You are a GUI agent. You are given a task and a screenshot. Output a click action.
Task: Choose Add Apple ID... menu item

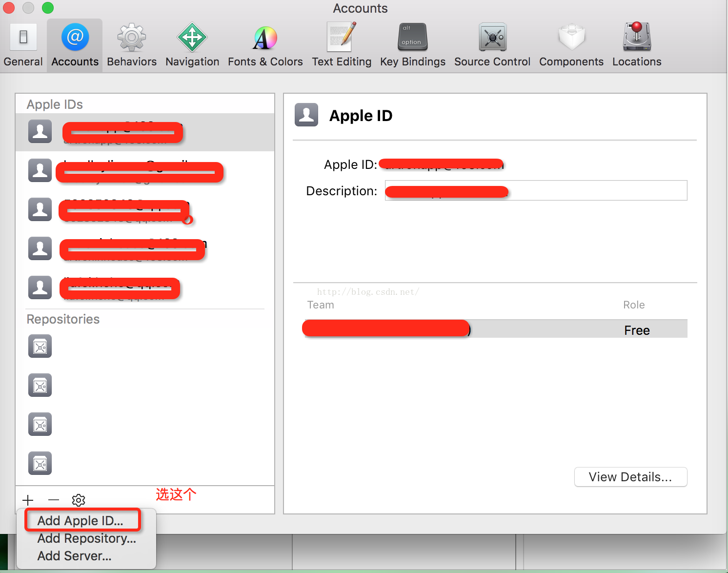81,521
